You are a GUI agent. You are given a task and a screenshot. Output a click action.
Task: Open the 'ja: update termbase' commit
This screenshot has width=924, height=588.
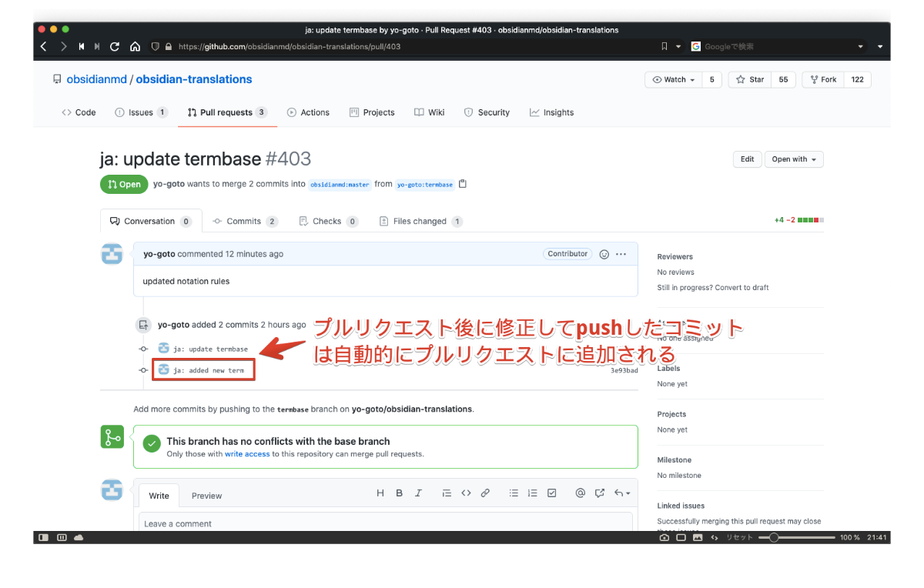(x=210, y=349)
